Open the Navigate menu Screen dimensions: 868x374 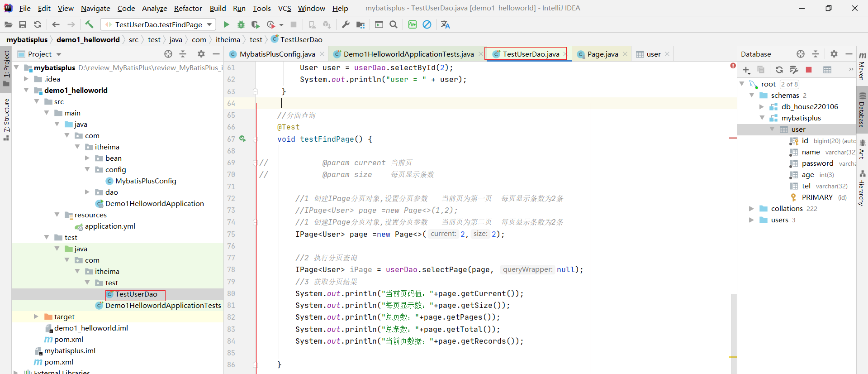tap(95, 8)
